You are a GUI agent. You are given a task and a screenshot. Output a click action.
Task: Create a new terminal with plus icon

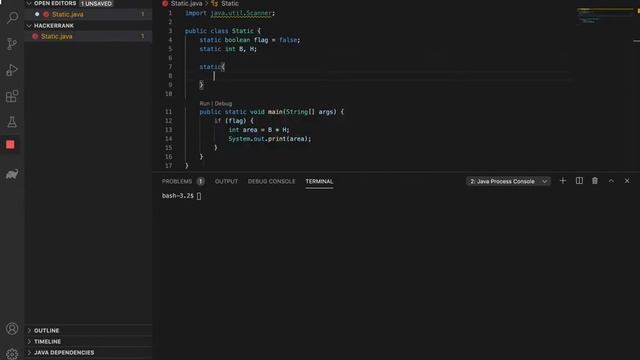pyautogui.click(x=563, y=181)
